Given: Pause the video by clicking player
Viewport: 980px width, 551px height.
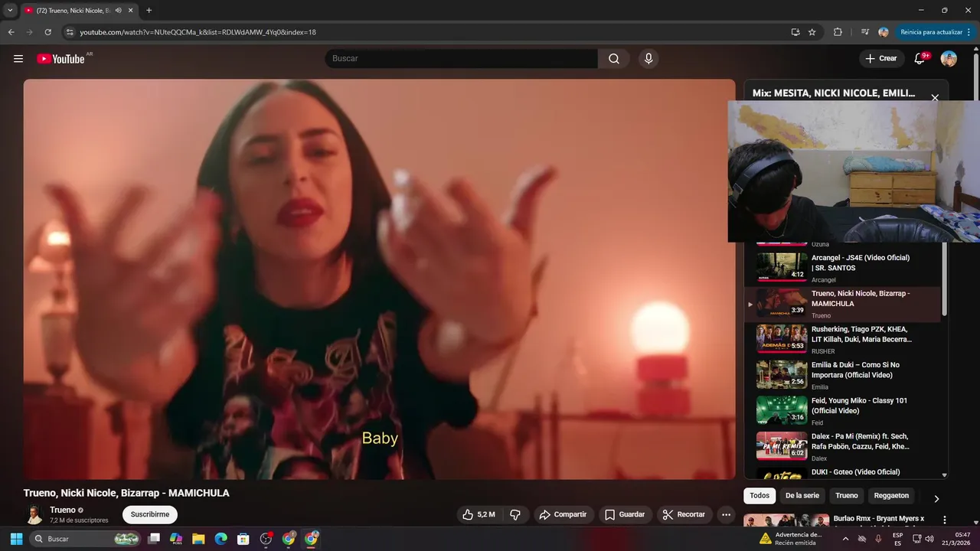Looking at the screenshot, I should (x=379, y=279).
